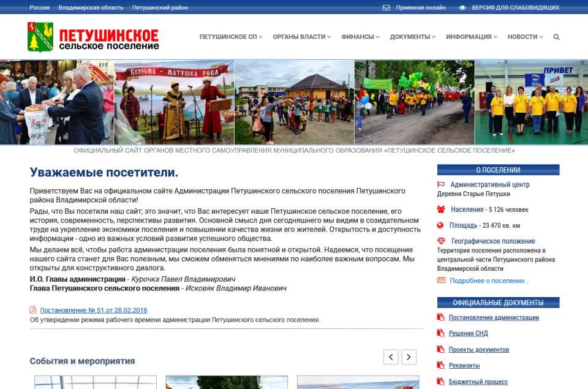Expand the НОВОСТИ menu
588x389 pixels.
pos(525,37)
